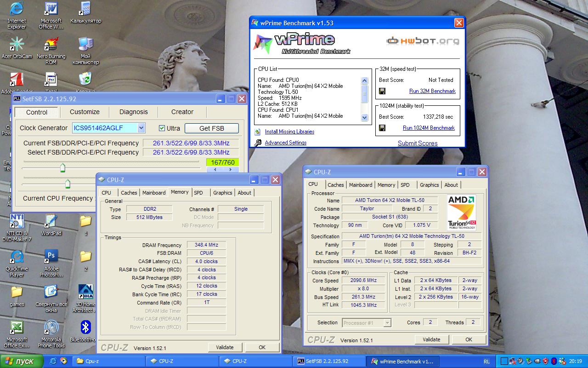Click Validate button in CPU-Z CPU window
Screen dimensions: 588x368
431,339
